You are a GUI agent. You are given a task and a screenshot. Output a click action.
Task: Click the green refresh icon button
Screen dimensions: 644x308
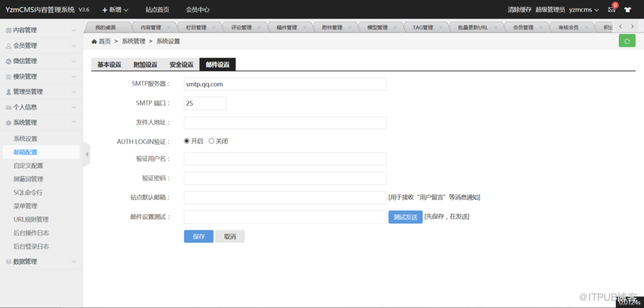click(627, 41)
